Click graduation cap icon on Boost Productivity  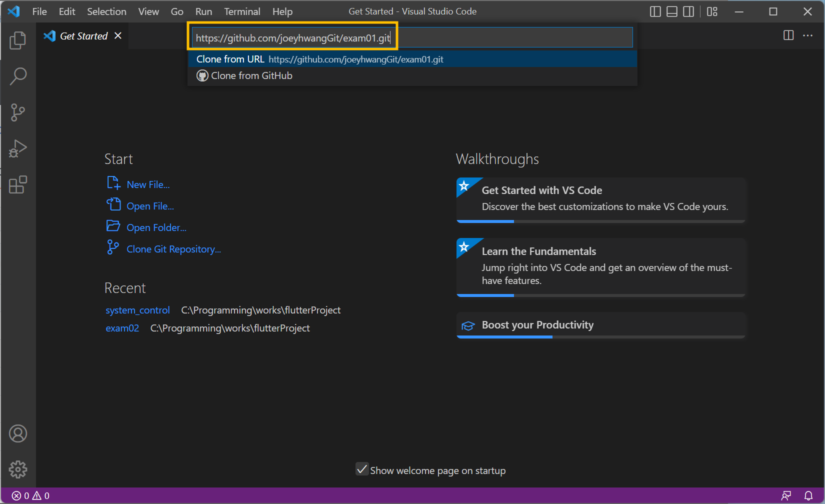[467, 326]
